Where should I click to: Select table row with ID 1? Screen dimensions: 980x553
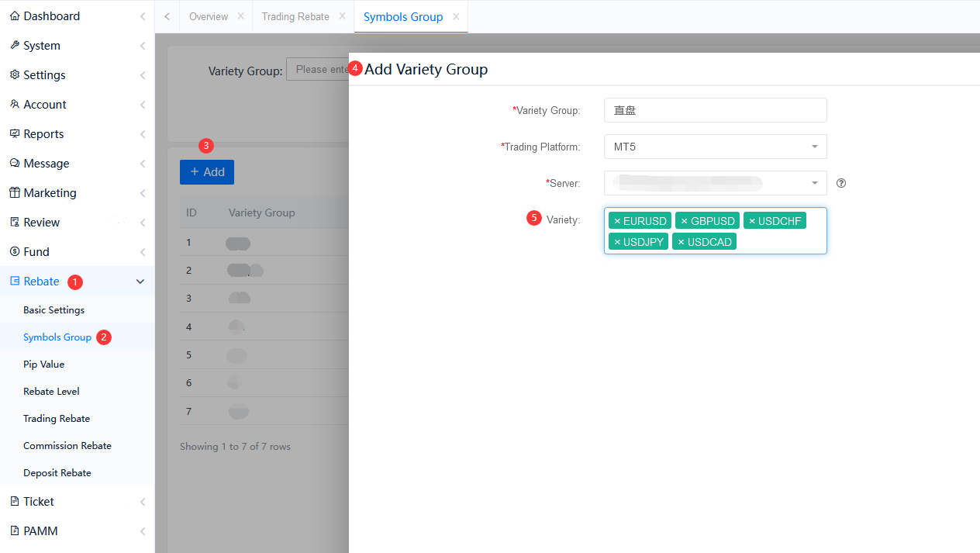pos(264,243)
